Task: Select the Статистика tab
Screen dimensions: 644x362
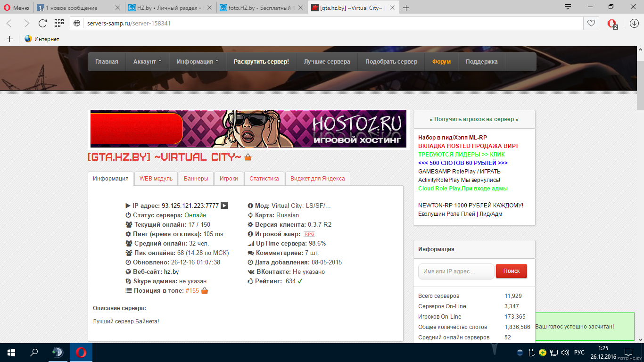Action: pos(264,179)
